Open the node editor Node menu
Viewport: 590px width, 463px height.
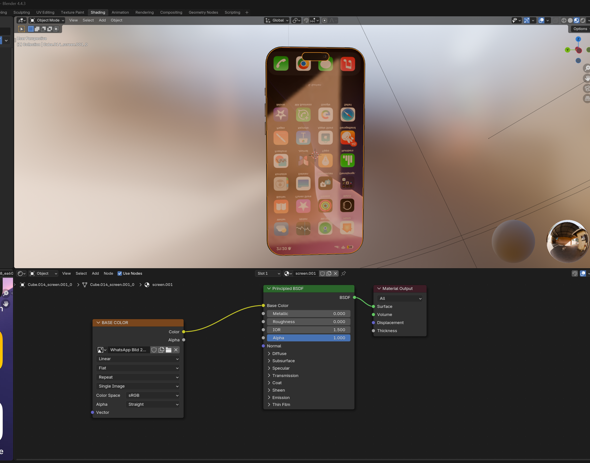pyautogui.click(x=108, y=274)
